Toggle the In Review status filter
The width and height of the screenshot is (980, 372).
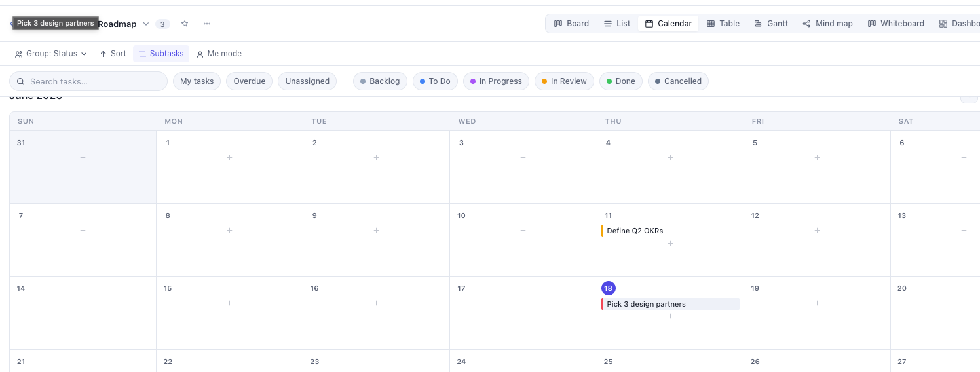click(x=564, y=81)
